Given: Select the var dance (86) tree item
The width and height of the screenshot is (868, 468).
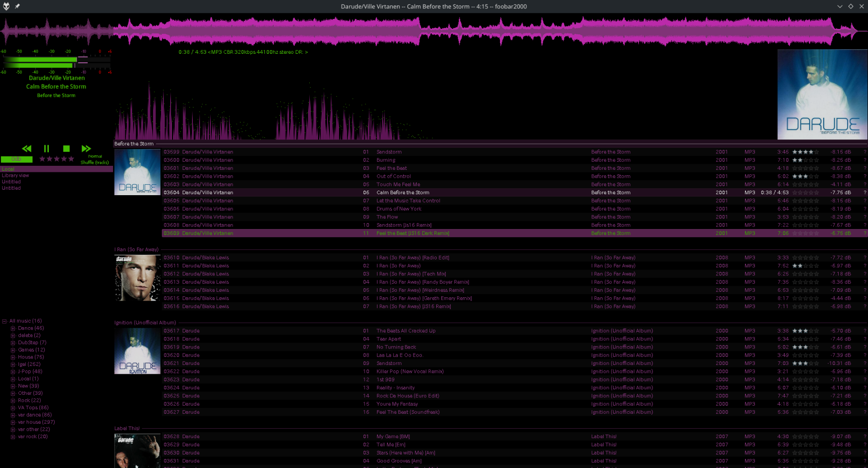Looking at the screenshot, I should [35, 415].
